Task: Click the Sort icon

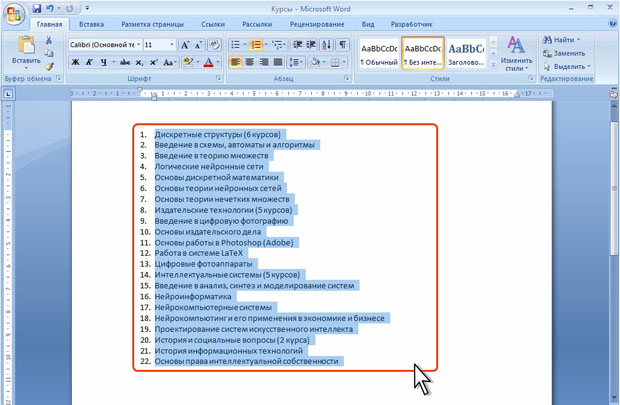Action: tap(323, 45)
